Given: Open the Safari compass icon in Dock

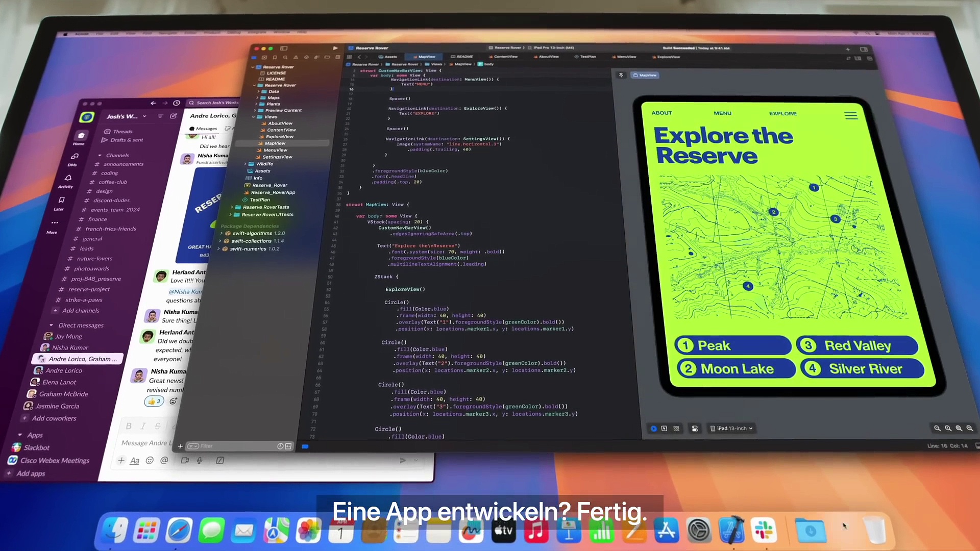Looking at the screenshot, I should [x=179, y=531].
